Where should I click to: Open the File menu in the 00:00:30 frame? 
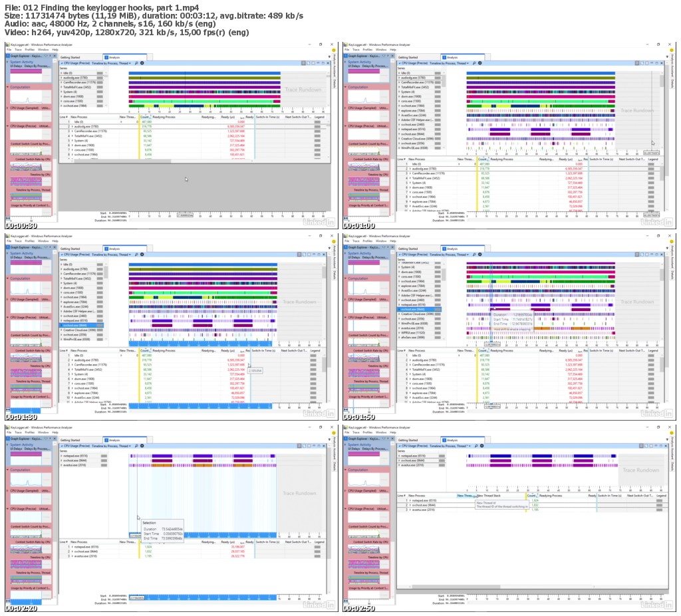[9, 49]
